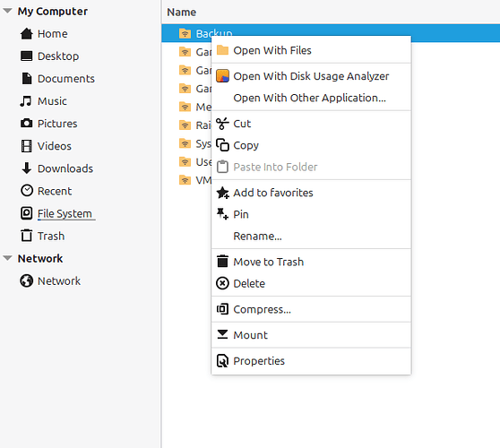Screen dimensions: 500x448
Task: Open Properties from the context menu
Action: point(259,361)
